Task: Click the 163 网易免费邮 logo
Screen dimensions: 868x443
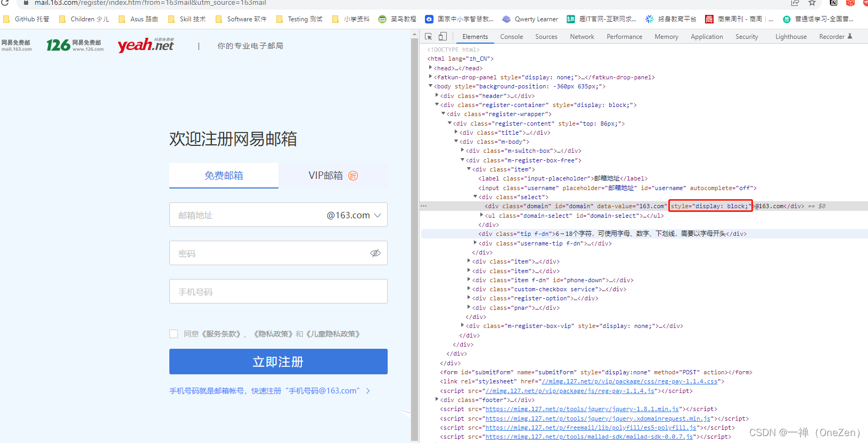Action: pyautogui.click(x=16, y=45)
